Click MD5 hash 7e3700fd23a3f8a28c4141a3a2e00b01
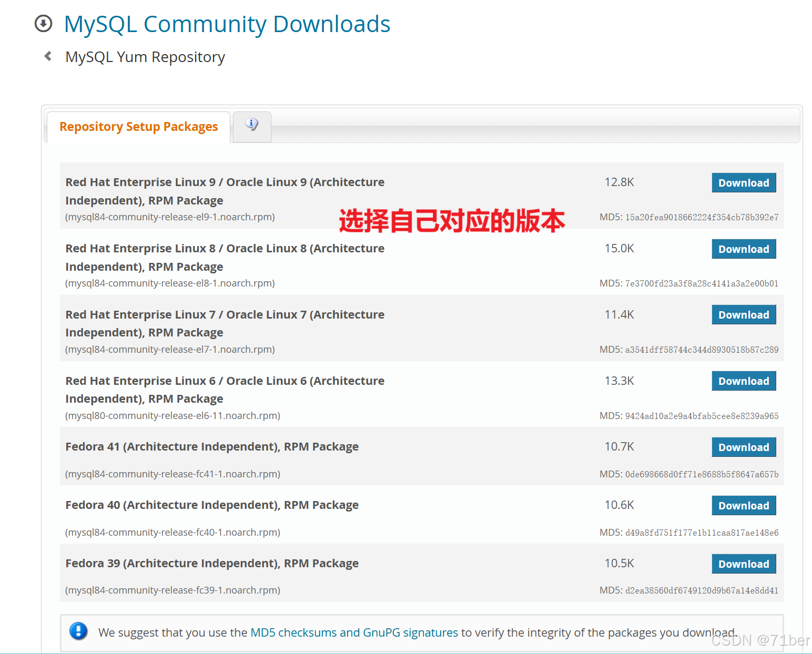Image resolution: width=812 pixels, height=654 pixels. pos(702,284)
